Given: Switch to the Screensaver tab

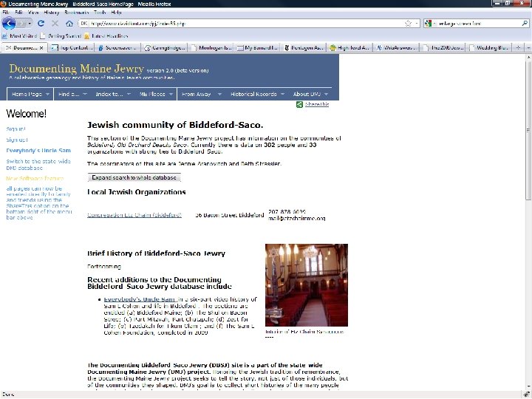Looking at the screenshot, I should pos(117,48).
